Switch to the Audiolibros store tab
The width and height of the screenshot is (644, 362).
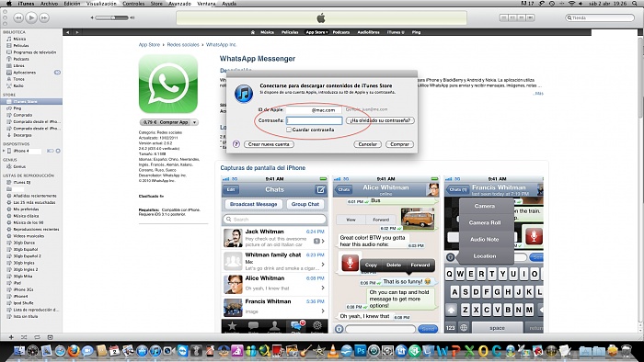[368, 32]
